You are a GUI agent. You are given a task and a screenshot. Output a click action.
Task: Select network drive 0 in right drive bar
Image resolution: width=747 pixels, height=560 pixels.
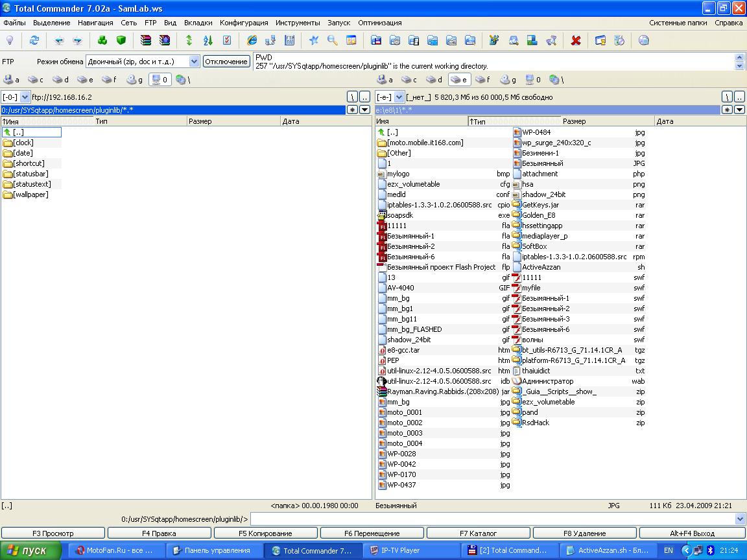coord(532,80)
